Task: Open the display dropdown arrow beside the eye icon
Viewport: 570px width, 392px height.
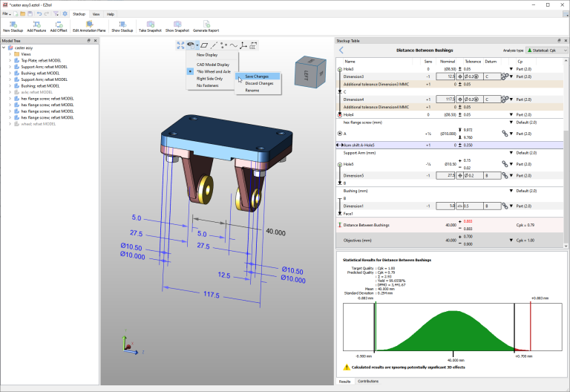Action: (x=197, y=45)
